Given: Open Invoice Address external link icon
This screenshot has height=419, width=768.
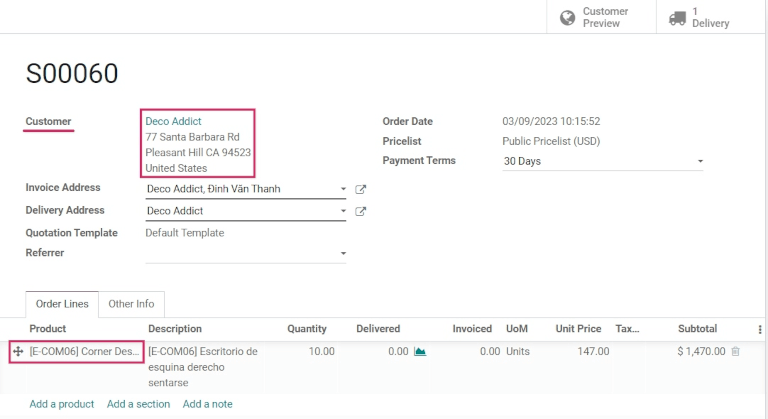Looking at the screenshot, I should pyautogui.click(x=361, y=189).
